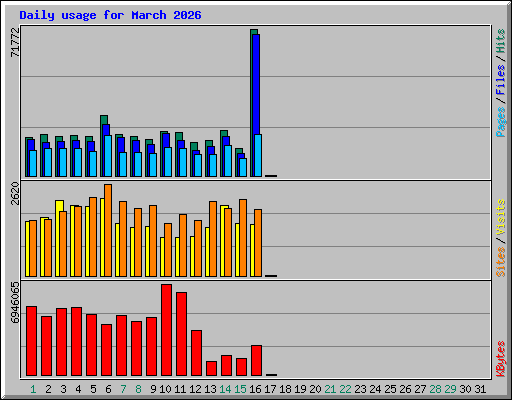The height and width of the screenshot is (400, 512).
Task: Click the orange Sites bar for day 15
Action: [243, 238]
